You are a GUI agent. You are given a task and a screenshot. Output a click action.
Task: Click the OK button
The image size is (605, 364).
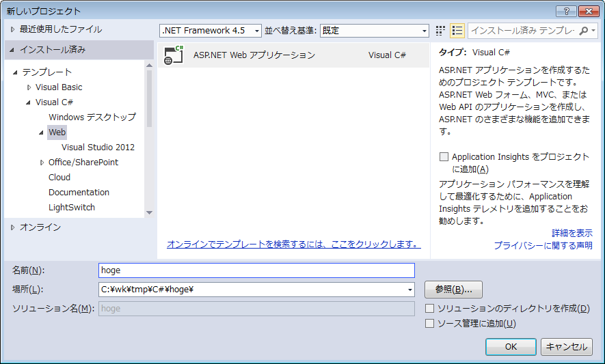[x=511, y=347]
